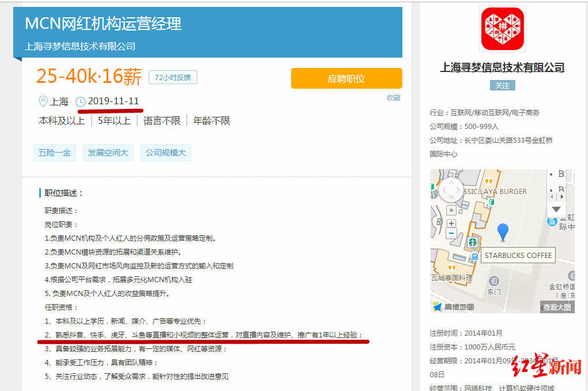
Task: Click the blue elevator icon below Starbucks
Action: [x=475, y=257]
